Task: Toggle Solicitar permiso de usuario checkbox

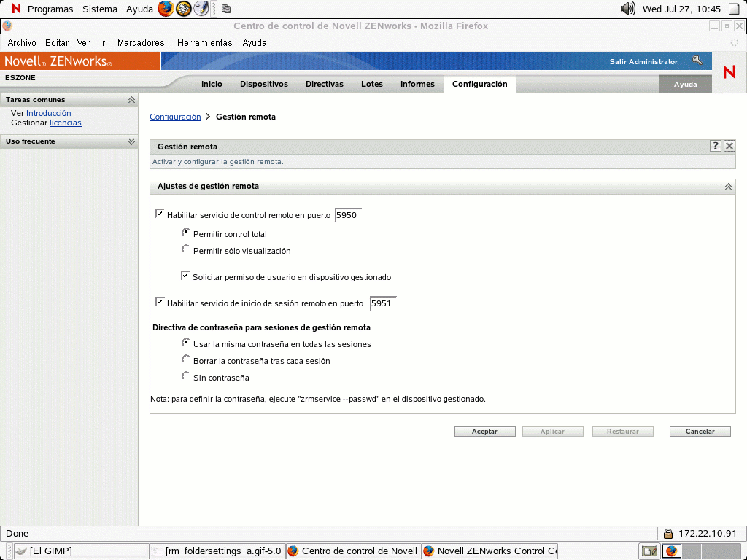Action: pos(185,276)
